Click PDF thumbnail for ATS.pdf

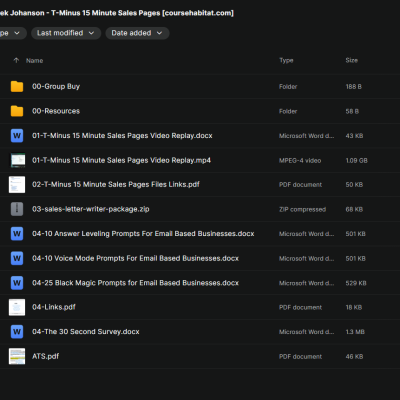[17, 356]
